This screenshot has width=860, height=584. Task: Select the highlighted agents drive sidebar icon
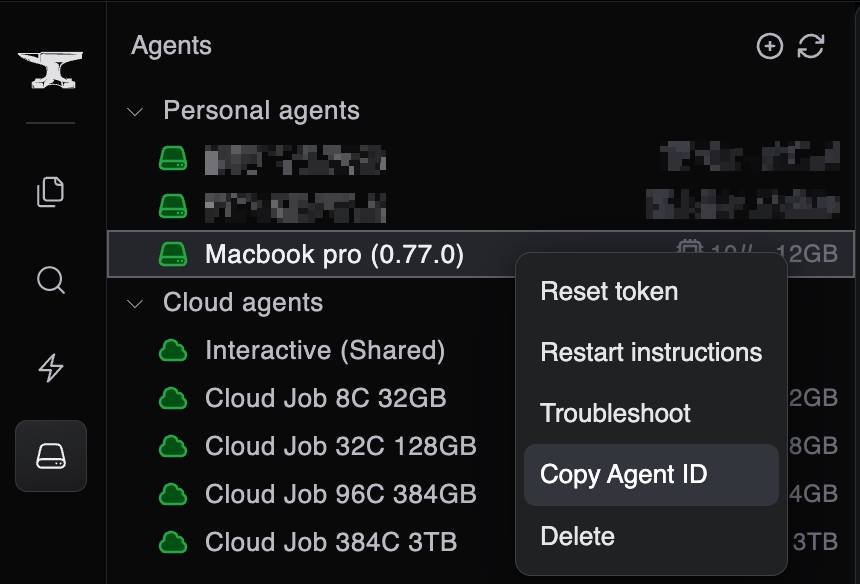50,455
